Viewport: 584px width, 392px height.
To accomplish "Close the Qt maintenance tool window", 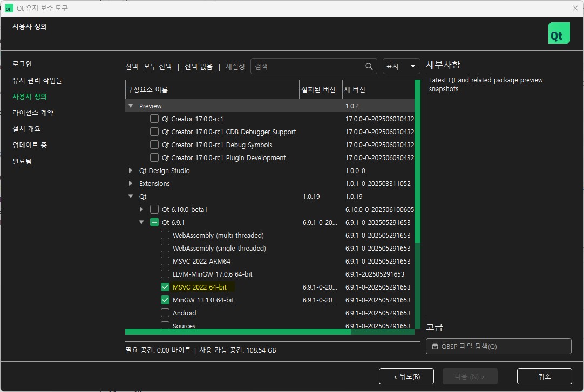I will pos(575,8).
